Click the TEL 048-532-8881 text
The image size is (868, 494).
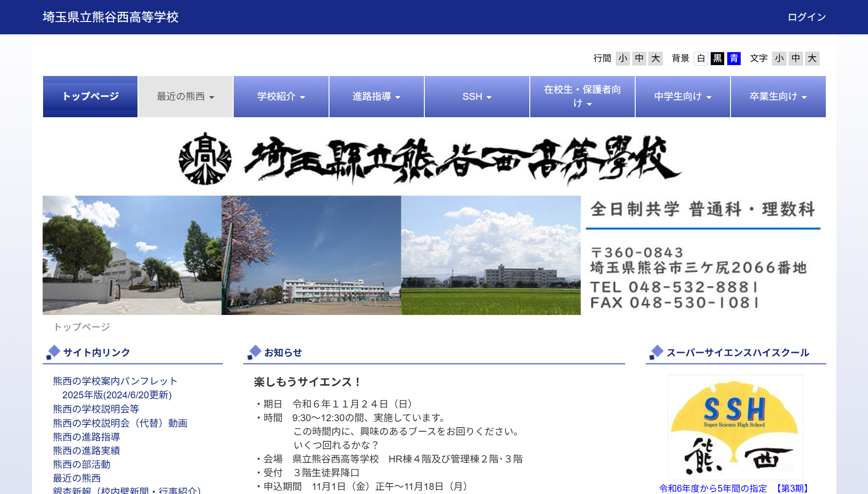click(x=674, y=287)
